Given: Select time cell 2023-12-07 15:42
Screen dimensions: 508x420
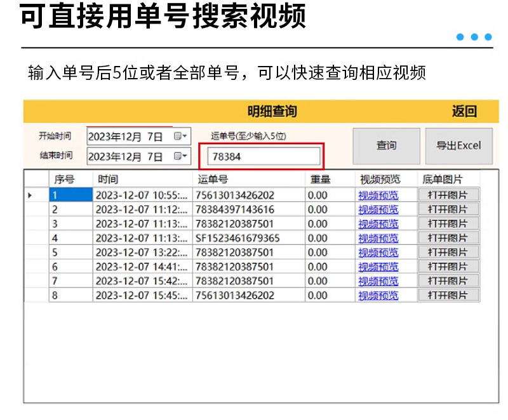Looking at the screenshot, I should click(143, 281).
